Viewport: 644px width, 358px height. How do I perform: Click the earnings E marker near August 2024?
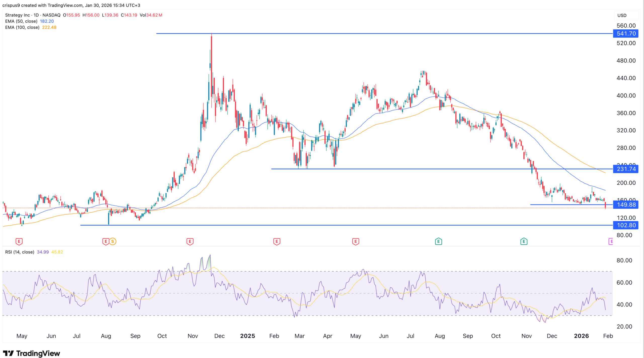point(106,241)
